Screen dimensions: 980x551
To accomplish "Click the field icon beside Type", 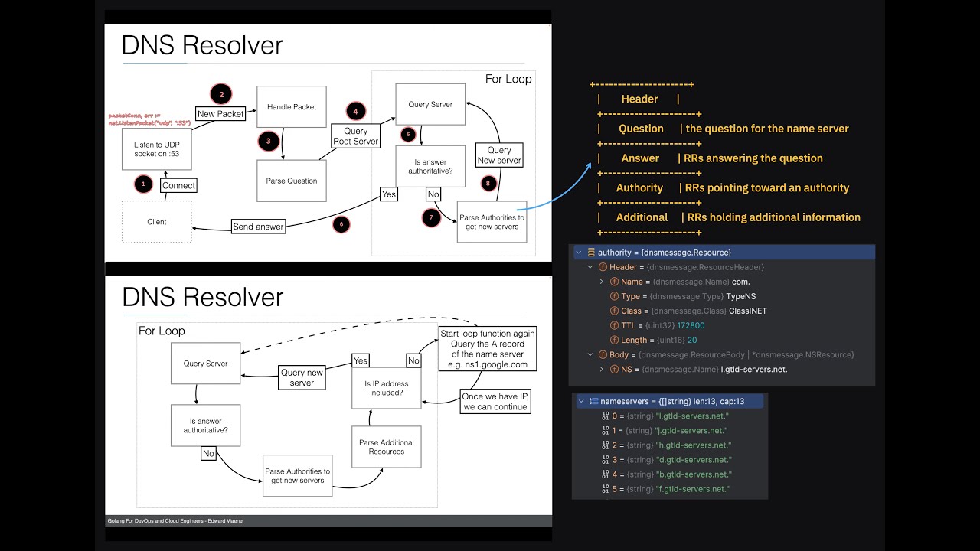I will (x=614, y=296).
